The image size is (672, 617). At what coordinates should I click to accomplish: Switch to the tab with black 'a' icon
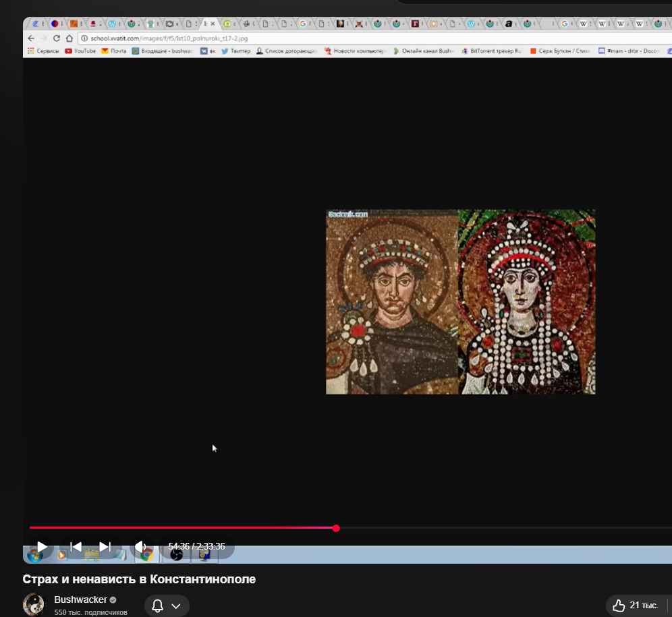point(508,24)
